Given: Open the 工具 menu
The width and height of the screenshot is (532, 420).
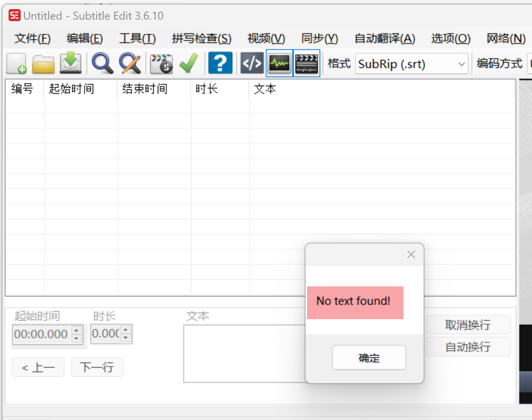Looking at the screenshot, I should coord(137,38).
